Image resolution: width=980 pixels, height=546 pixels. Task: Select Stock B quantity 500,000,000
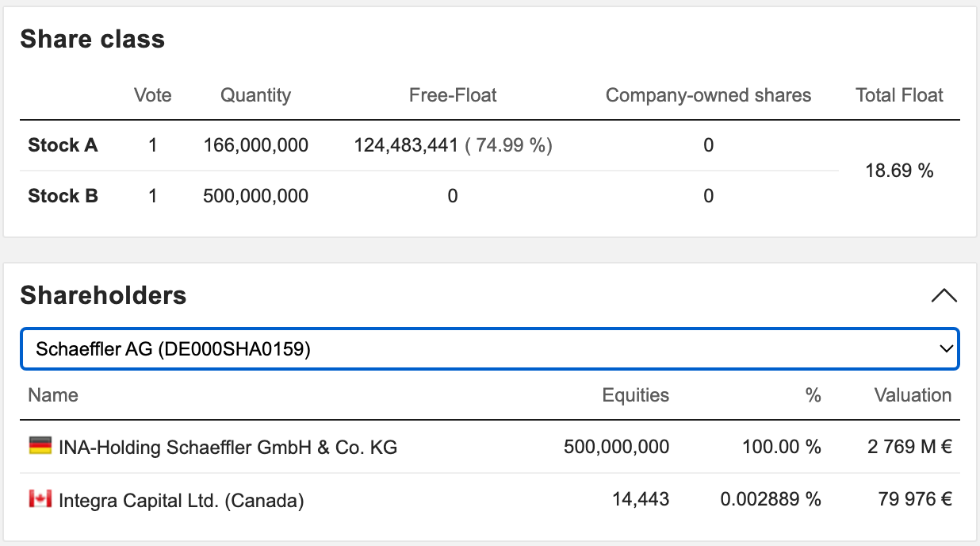click(x=256, y=196)
